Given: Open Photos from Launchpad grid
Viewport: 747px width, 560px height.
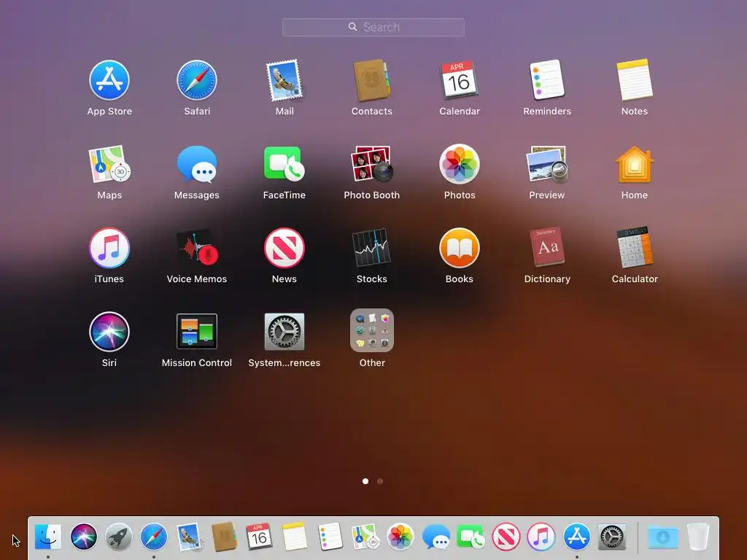Looking at the screenshot, I should 460,164.
